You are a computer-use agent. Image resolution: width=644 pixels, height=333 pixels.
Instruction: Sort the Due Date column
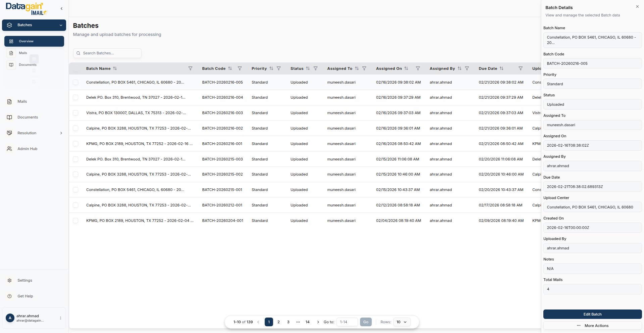[501, 68]
